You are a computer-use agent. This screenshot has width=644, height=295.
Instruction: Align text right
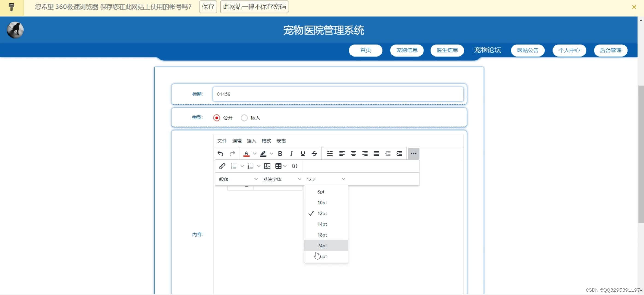tap(365, 154)
